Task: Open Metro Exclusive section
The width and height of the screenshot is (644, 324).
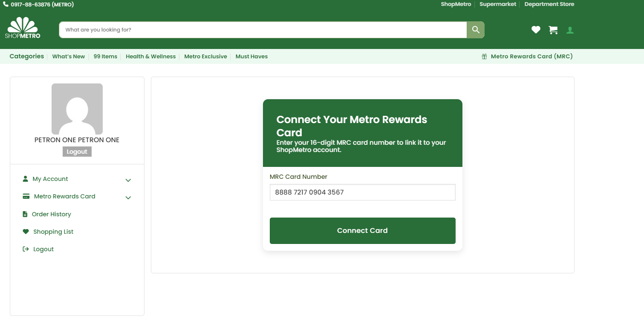Action: [x=205, y=56]
